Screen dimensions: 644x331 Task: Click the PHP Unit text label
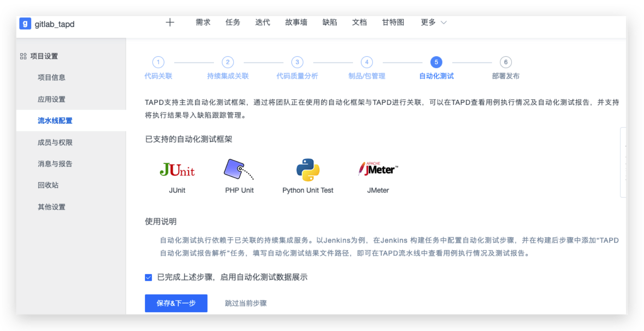tap(239, 190)
